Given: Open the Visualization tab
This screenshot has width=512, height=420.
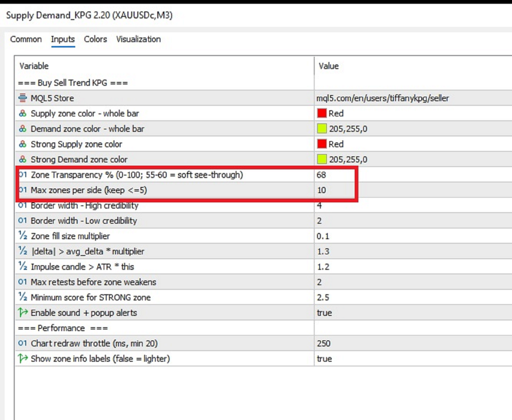Looking at the screenshot, I should click(138, 39).
